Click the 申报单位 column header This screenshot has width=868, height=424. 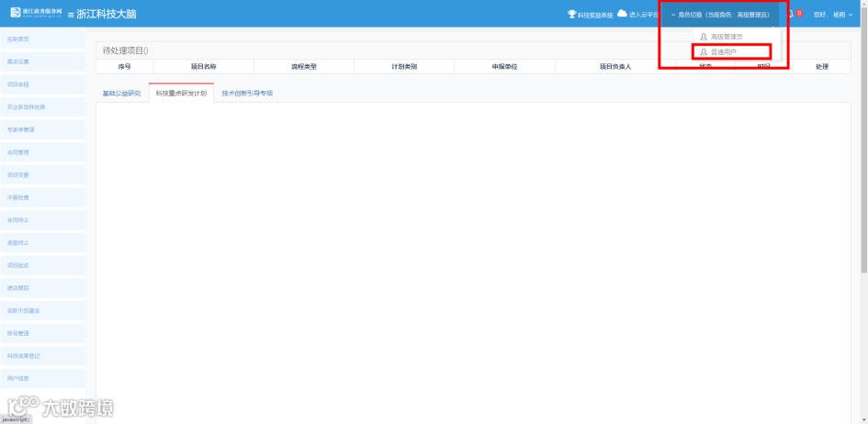click(x=504, y=66)
